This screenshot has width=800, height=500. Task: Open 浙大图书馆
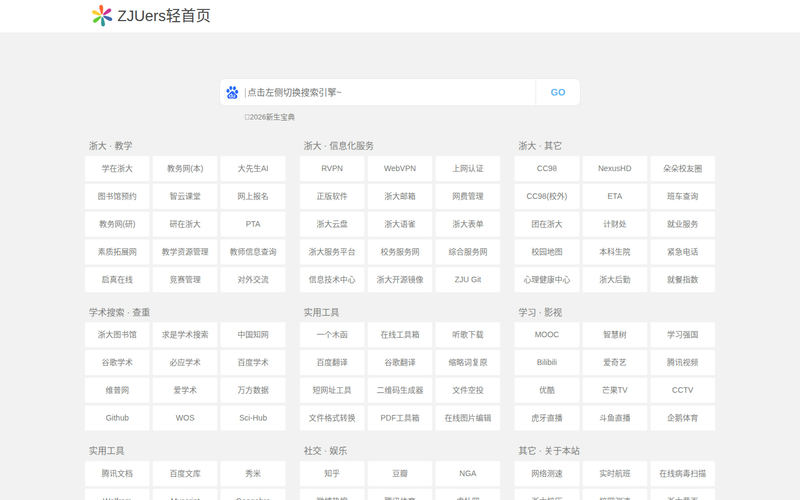coord(117,335)
